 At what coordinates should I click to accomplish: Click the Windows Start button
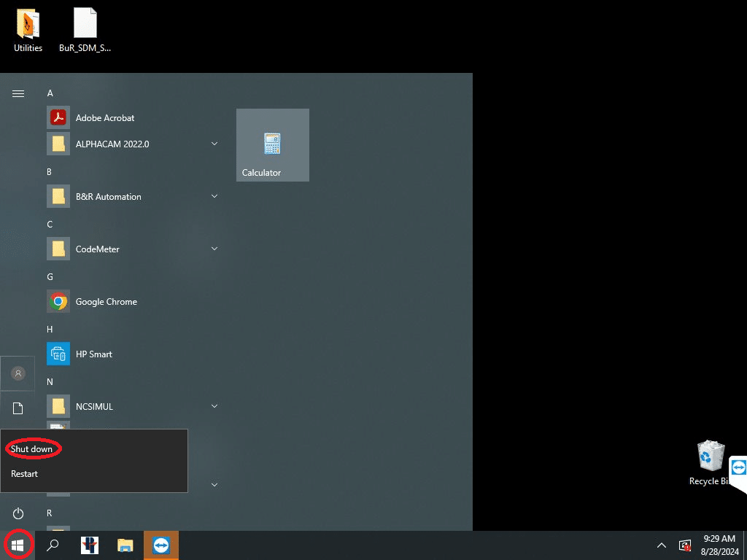18,545
